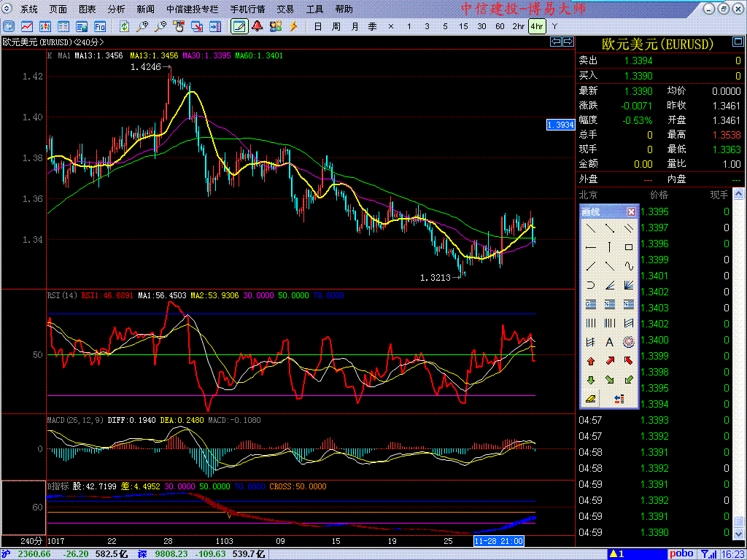Click the 11-28 21:00 time axis marker
The image size is (747, 560).
pos(499,541)
